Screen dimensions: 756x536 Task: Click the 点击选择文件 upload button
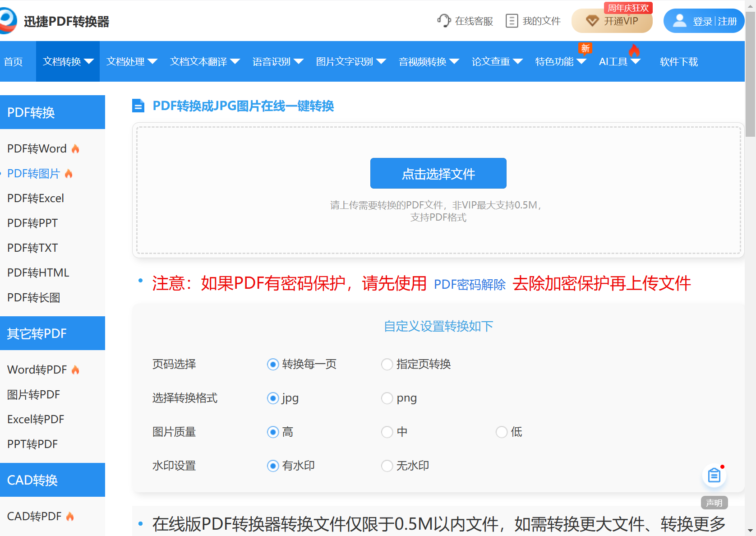click(x=438, y=173)
